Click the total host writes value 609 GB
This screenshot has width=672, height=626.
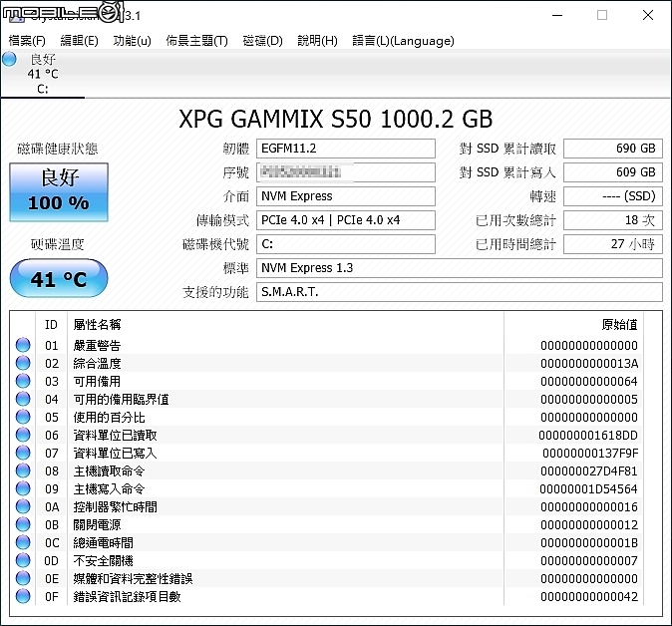(613, 172)
